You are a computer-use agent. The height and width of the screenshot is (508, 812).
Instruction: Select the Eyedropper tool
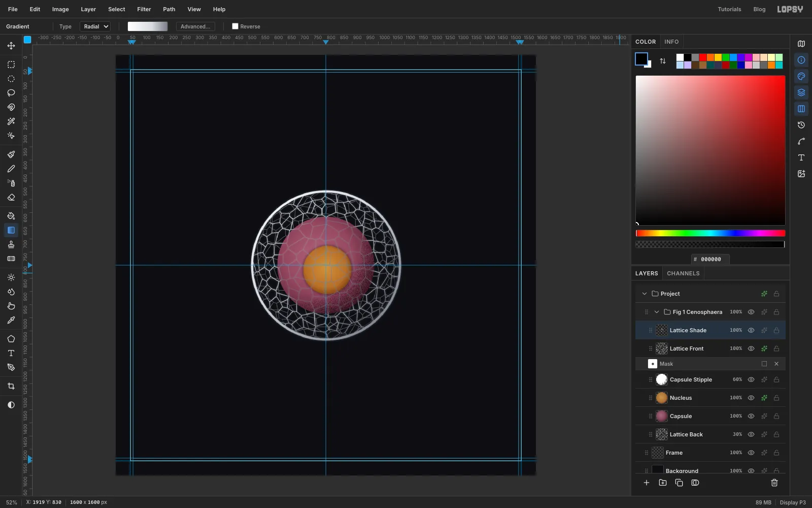point(11,320)
